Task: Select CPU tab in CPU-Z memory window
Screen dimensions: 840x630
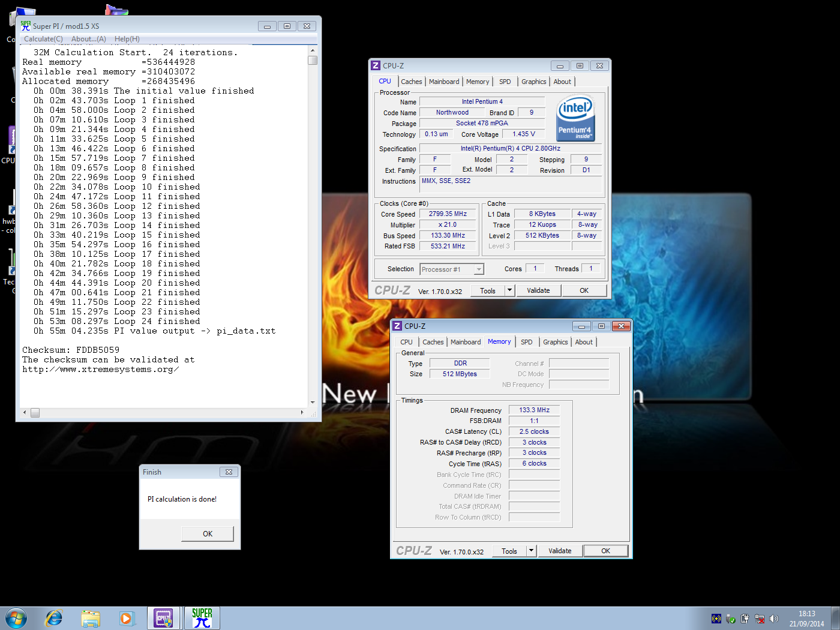Action: (407, 342)
